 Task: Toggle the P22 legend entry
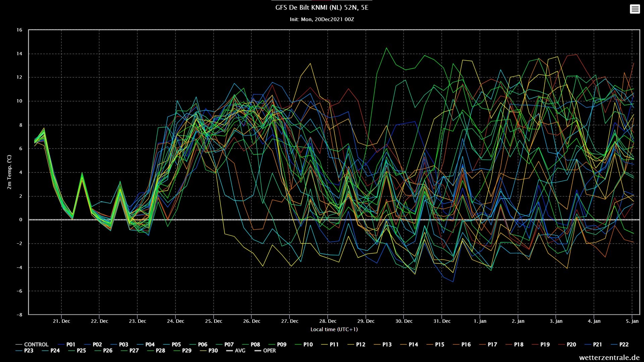pos(620,345)
